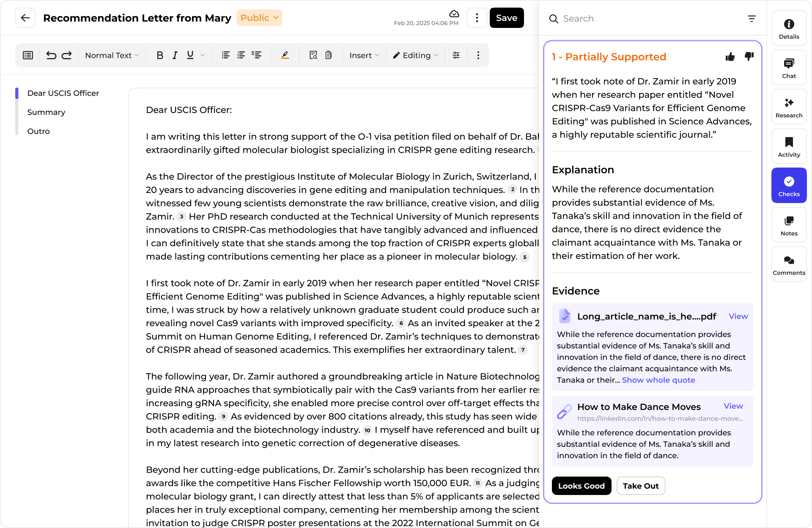Switch to the Checks side panel
The height and width of the screenshot is (528, 812).
click(789, 186)
